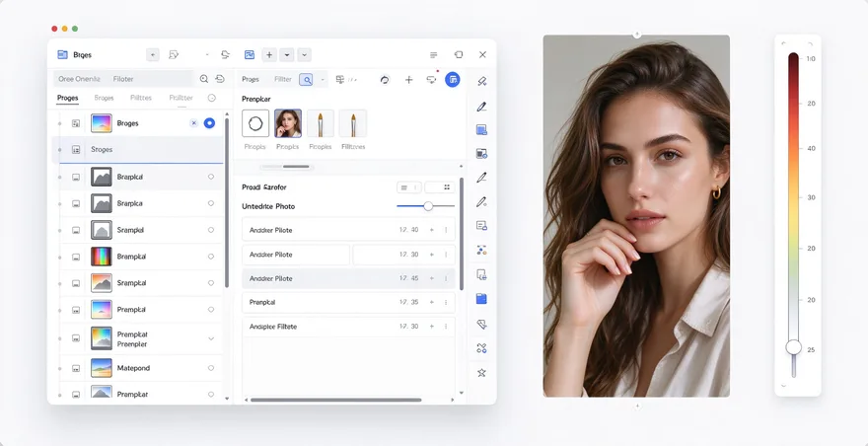868x446 pixels.
Task: Open the image-with-plus tool in side toolbar
Action: (481, 154)
